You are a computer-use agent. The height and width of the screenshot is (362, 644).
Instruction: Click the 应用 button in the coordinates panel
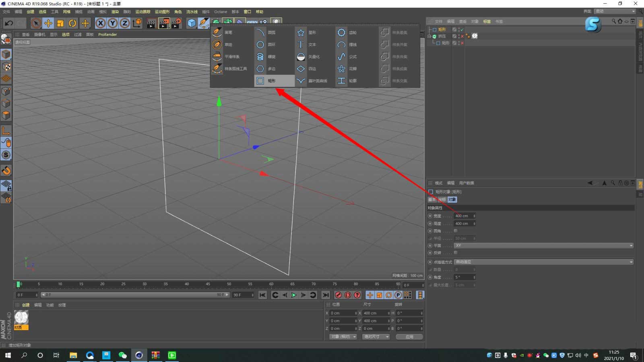[409, 337]
